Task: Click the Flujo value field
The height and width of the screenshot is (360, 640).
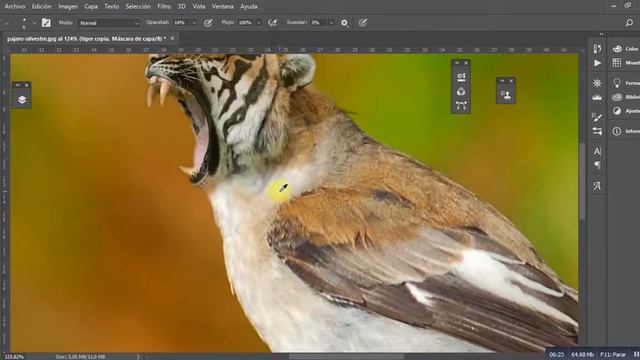Action: point(245,23)
